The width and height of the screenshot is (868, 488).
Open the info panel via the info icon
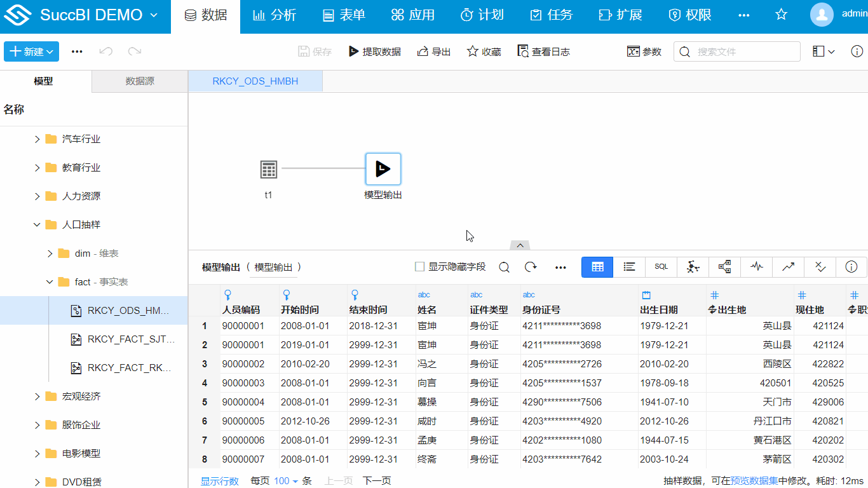[851, 267]
